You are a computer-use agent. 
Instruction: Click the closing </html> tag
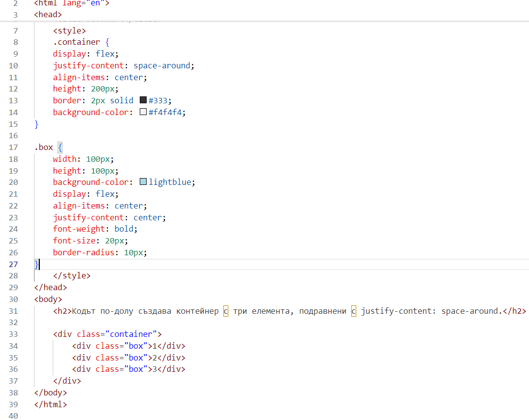point(50,404)
